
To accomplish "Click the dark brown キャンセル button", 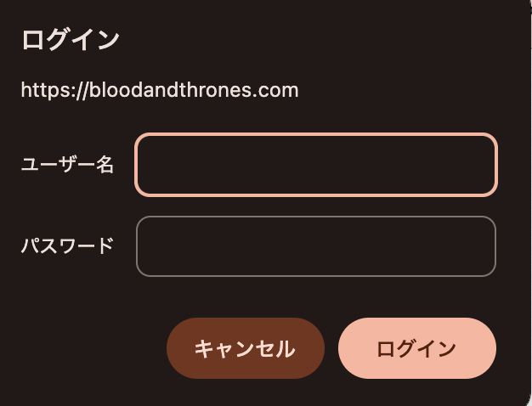I will [x=245, y=348].
